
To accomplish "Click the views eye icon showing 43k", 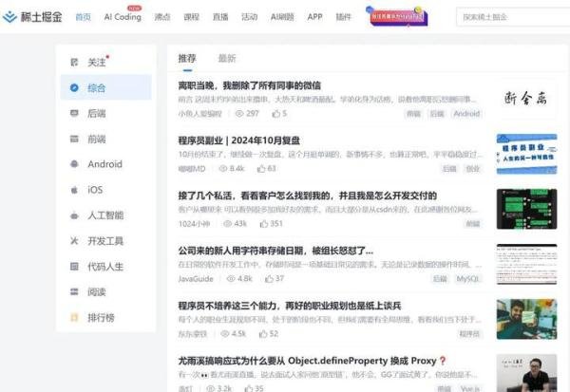I will pos(228,224).
